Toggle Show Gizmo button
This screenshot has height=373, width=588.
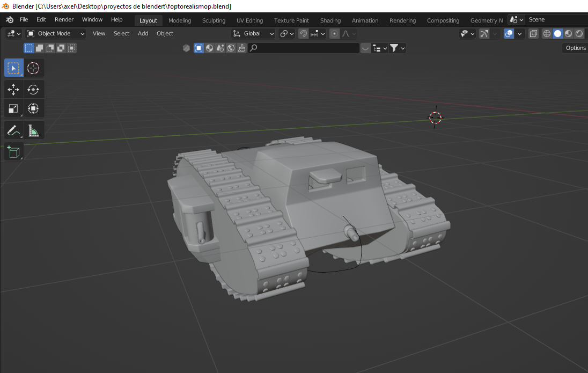click(x=484, y=34)
